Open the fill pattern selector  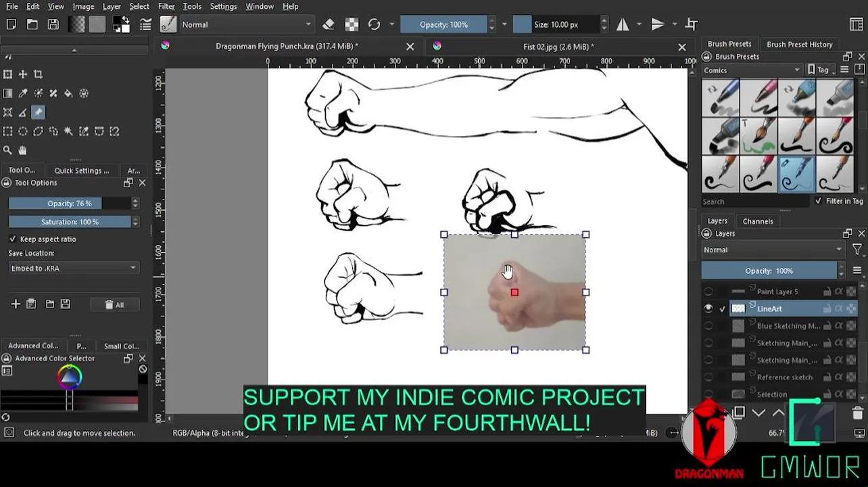(97, 24)
